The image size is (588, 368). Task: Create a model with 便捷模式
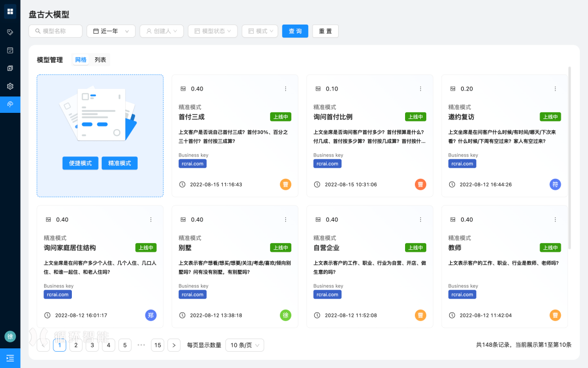80,163
